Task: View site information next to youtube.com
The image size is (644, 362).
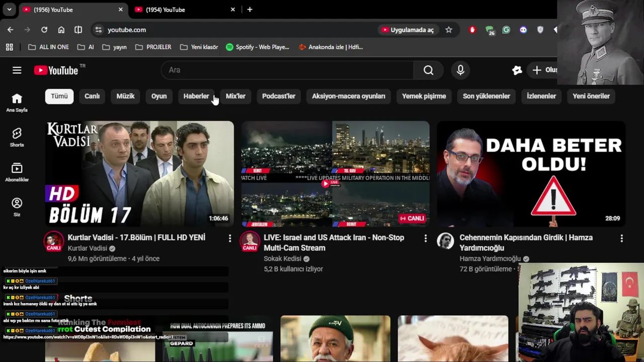Action: point(98,30)
